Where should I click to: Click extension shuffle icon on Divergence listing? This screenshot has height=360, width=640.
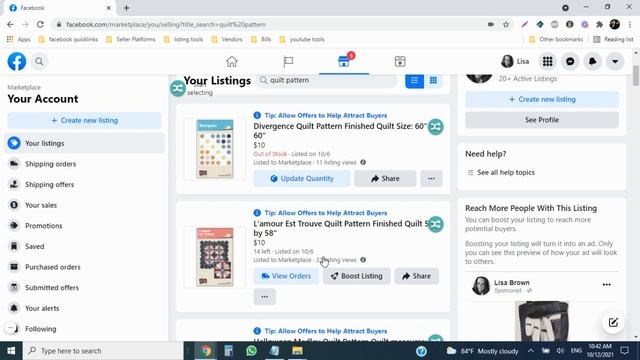click(x=436, y=127)
